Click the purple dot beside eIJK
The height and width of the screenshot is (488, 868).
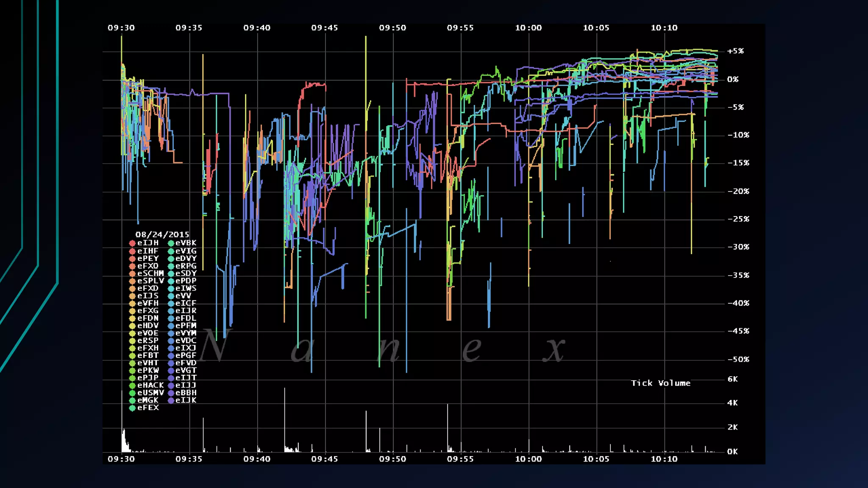click(171, 400)
